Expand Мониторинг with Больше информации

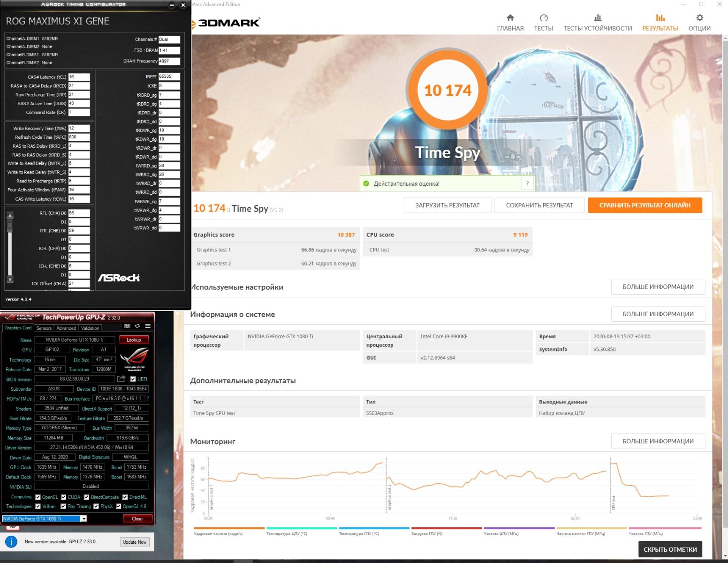point(658,441)
